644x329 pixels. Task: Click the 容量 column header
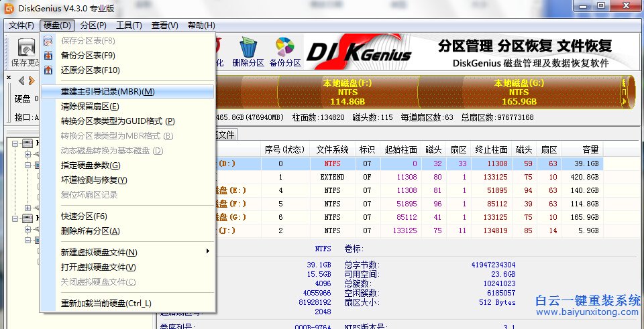(582, 149)
